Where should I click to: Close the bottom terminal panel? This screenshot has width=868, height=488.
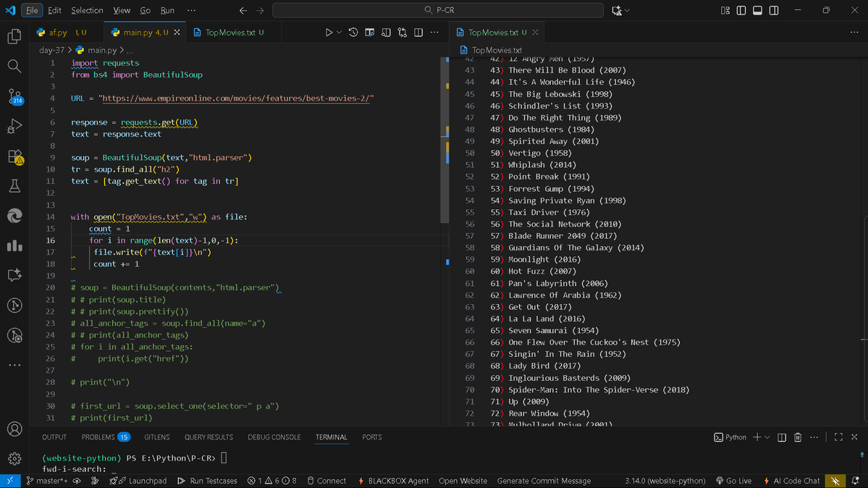[x=854, y=437]
